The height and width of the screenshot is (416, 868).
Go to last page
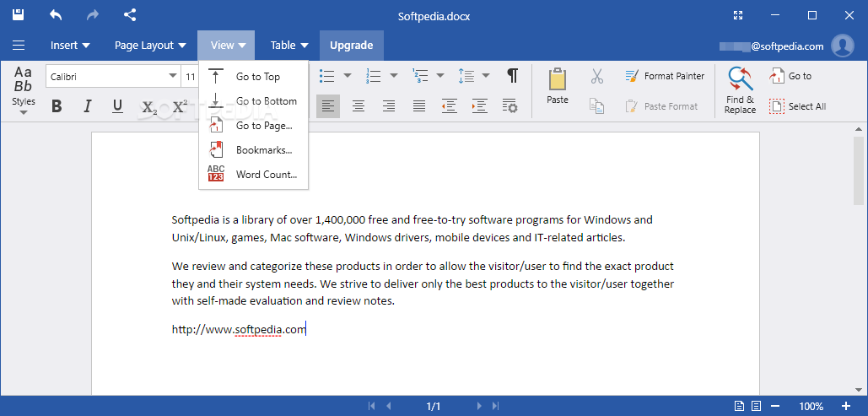(495, 406)
